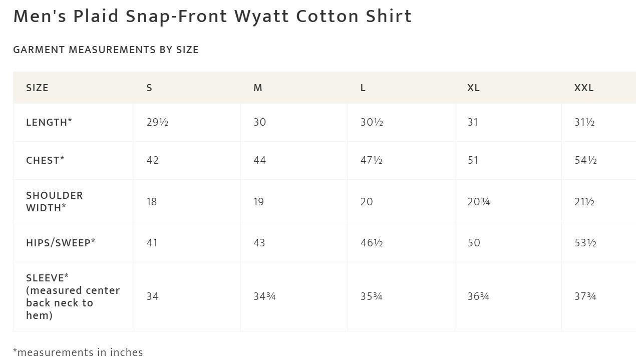Select the SHOULDER WIDTH row label
The image size is (636, 364).
tap(55, 201)
